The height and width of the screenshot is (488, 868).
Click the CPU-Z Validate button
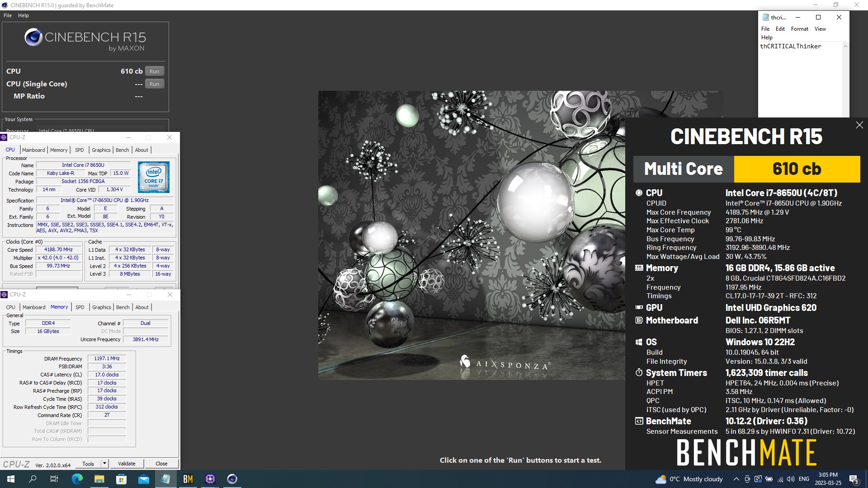click(x=127, y=464)
